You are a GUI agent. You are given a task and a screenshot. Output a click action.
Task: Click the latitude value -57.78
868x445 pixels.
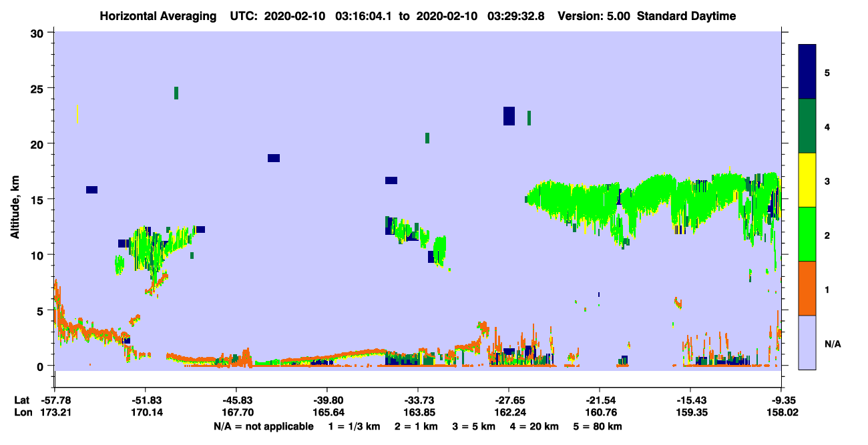pyautogui.click(x=55, y=400)
